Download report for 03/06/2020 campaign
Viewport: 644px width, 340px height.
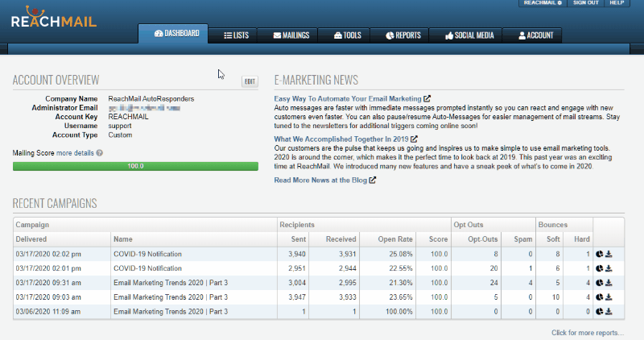click(x=609, y=312)
